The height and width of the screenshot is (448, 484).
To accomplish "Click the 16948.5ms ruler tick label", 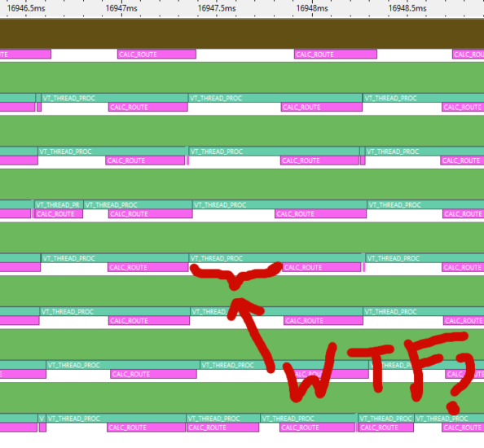I will [407, 8].
